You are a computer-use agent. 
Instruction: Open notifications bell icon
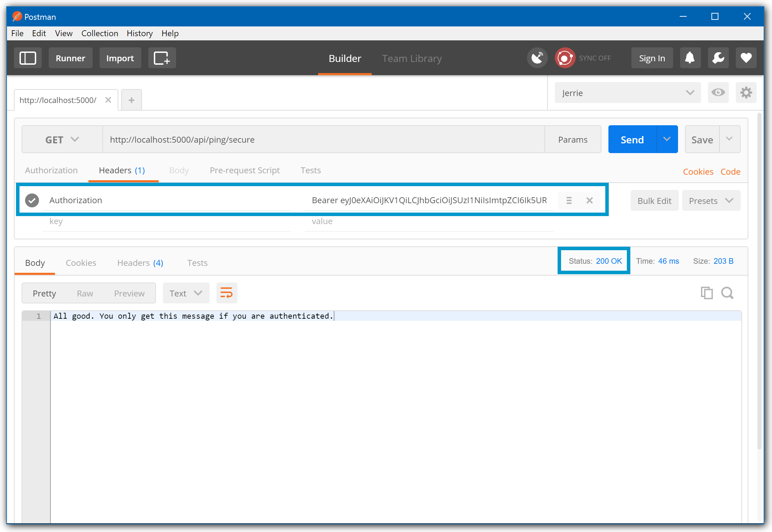click(690, 58)
